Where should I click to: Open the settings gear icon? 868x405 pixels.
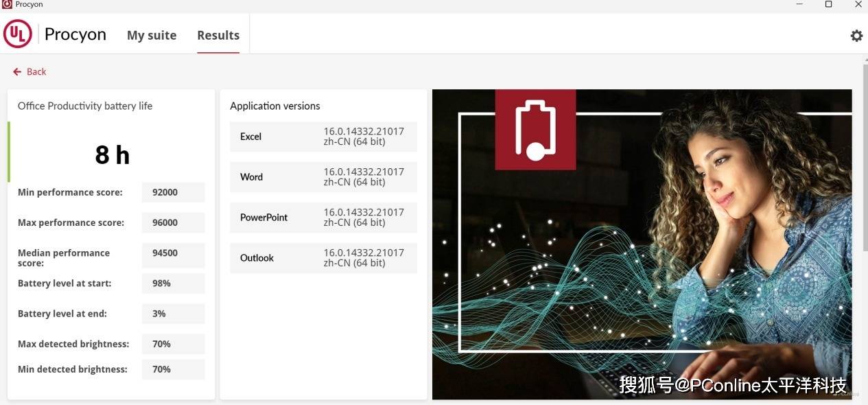pos(856,36)
